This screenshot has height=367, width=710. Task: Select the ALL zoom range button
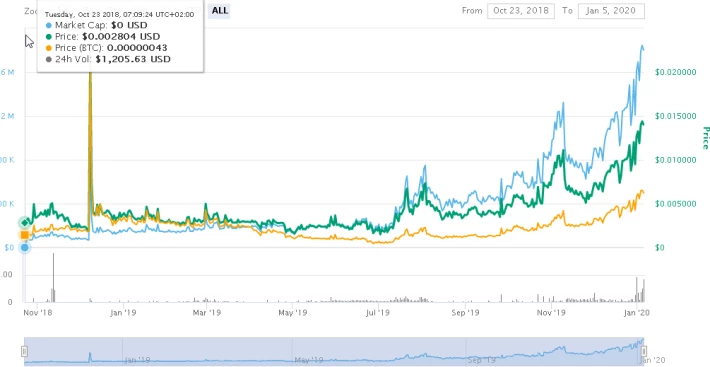pos(220,10)
